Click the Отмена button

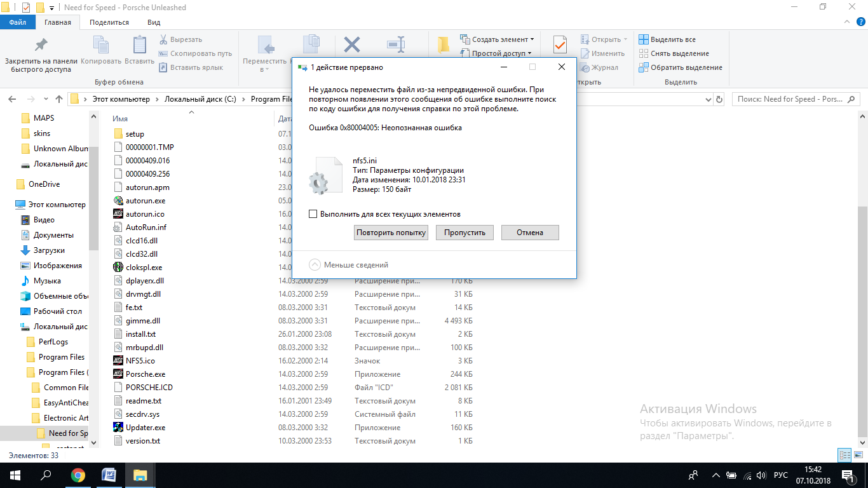coord(530,233)
